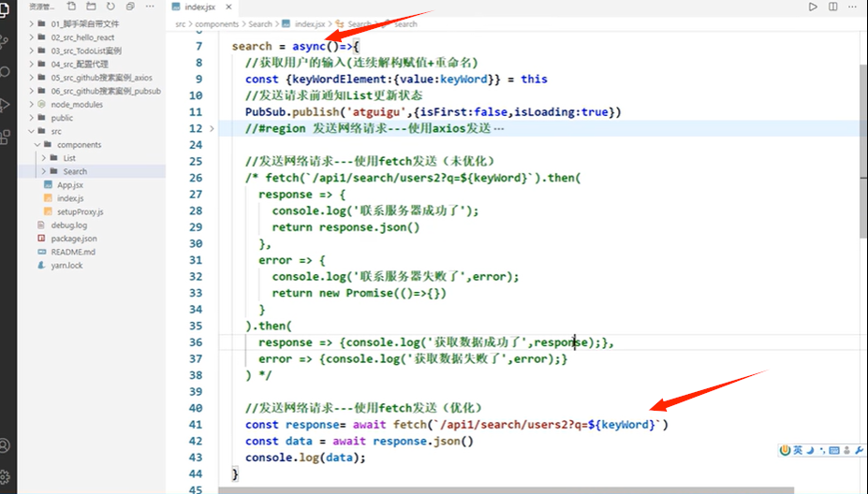Expand the 04_src_配置代理 folder
Image resolution: width=868 pixels, height=494 pixels.
80,65
